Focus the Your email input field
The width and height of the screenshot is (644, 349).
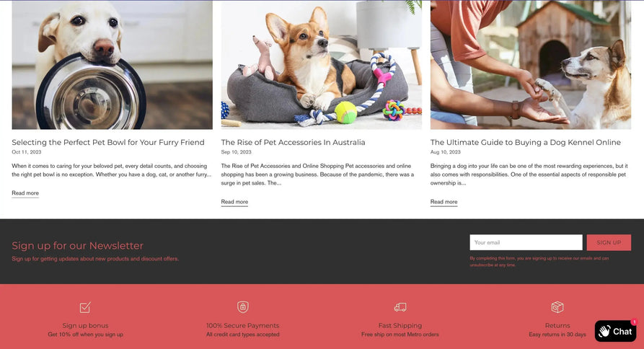point(526,242)
